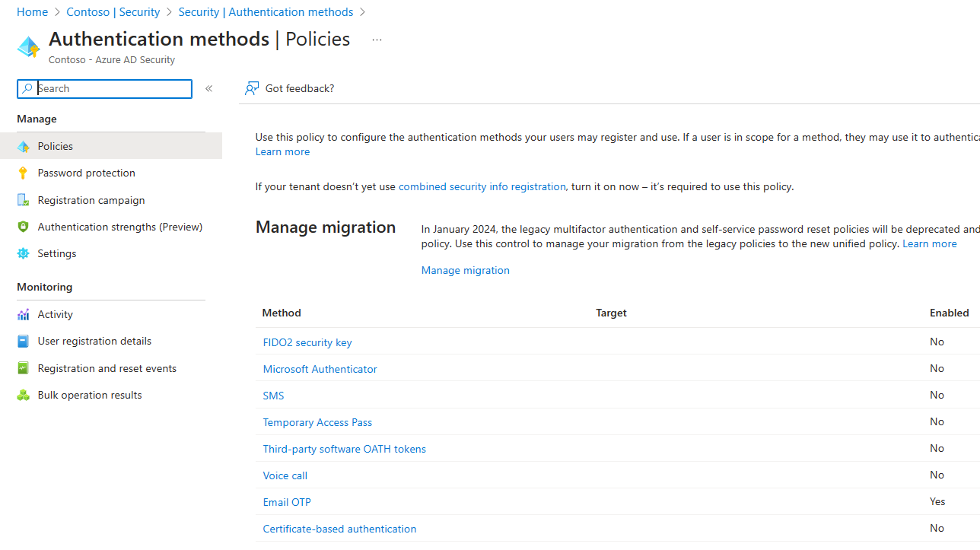Focus the sidebar Search field
Screen dimensions: 980x550
click(113, 89)
